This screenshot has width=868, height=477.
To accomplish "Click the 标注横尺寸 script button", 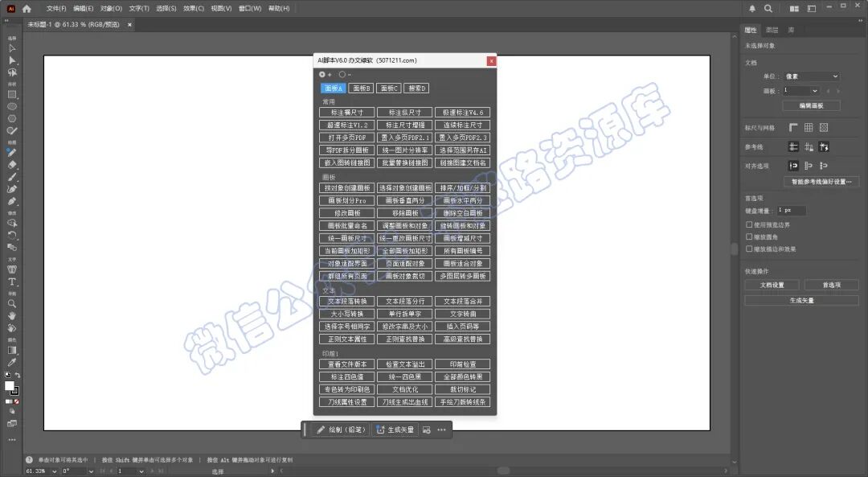I will pos(347,113).
